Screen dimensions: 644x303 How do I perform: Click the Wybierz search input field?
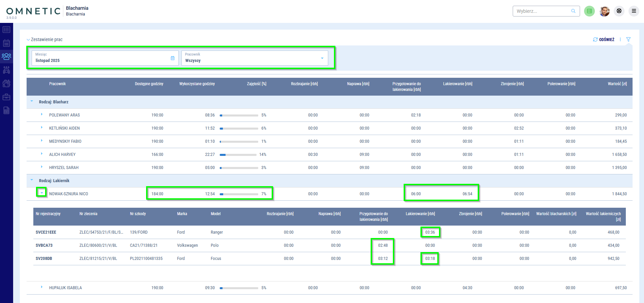click(x=543, y=11)
